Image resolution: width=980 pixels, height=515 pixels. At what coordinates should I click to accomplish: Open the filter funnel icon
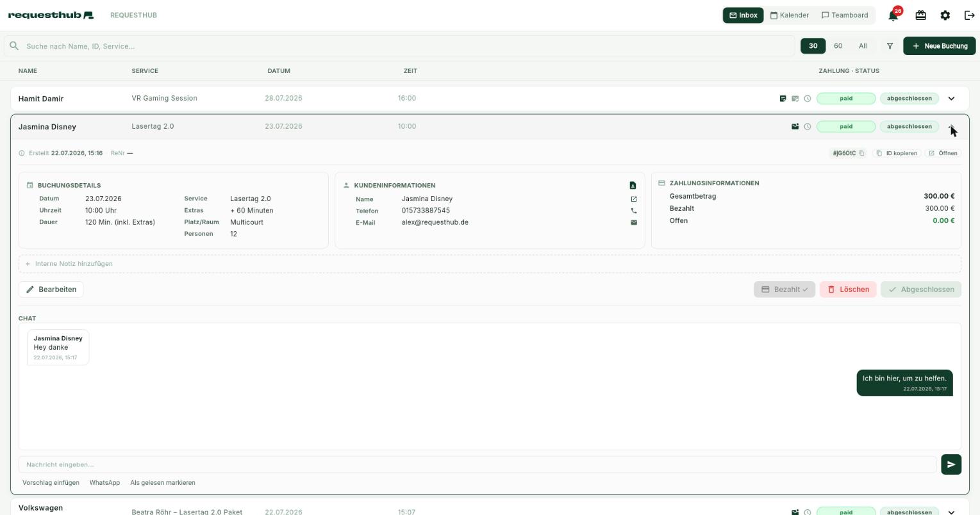pyautogui.click(x=890, y=46)
